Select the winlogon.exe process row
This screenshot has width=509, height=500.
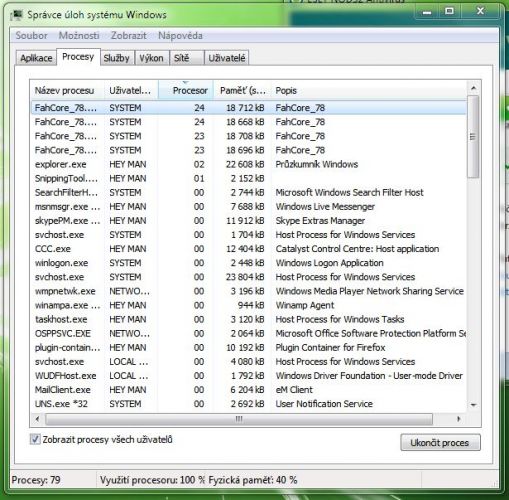(x=249, y=263)
